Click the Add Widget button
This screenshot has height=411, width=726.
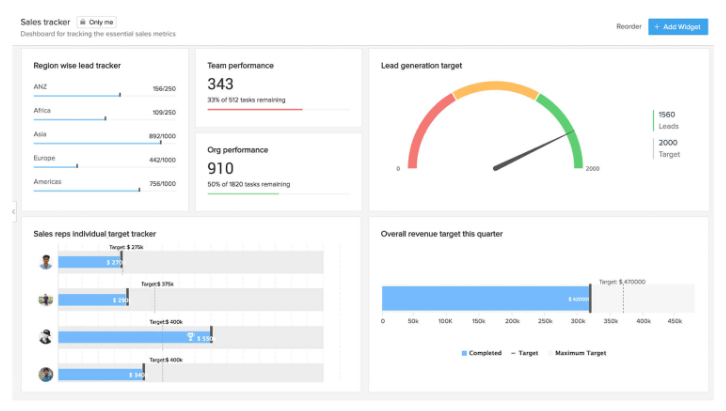[x=678, y=27]
